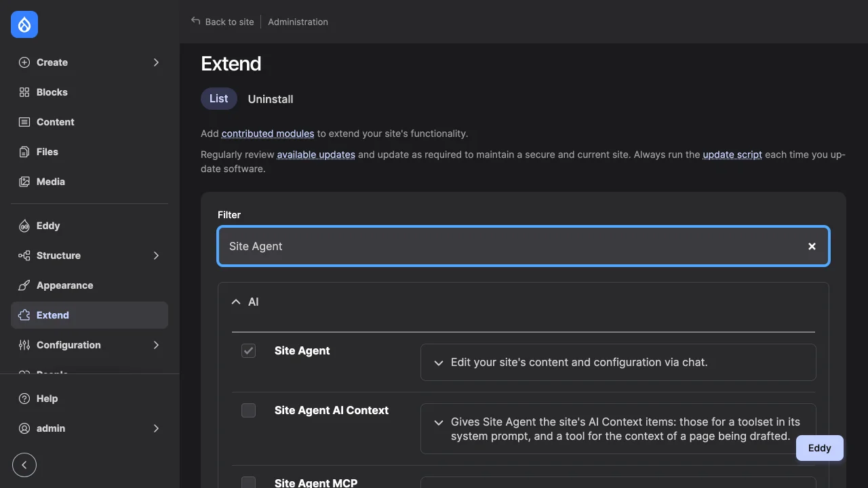
Task: Click the Drupal drop logo icon
Action: (24, 24)
